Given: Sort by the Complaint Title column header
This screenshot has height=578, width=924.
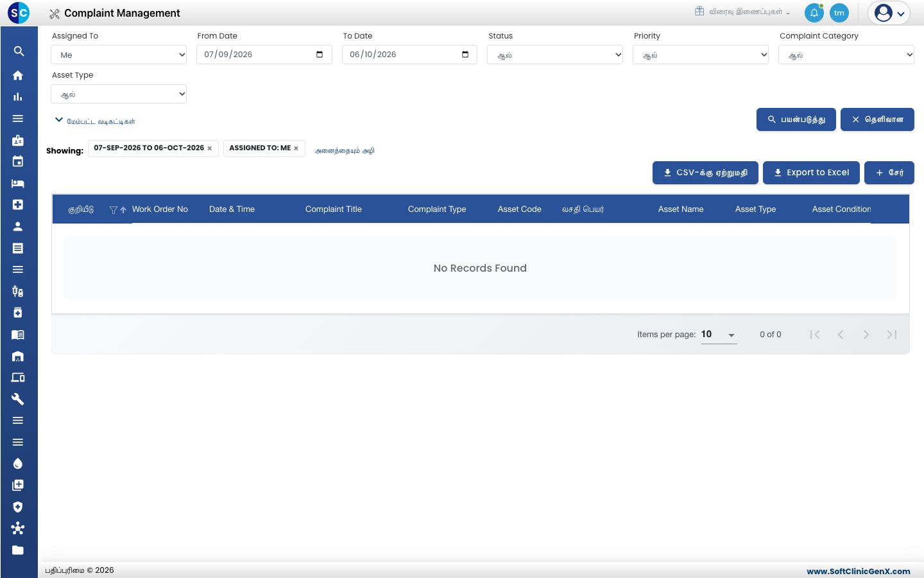Looking at the screenshot, I should pyautogui.click(x=334, y=209).
